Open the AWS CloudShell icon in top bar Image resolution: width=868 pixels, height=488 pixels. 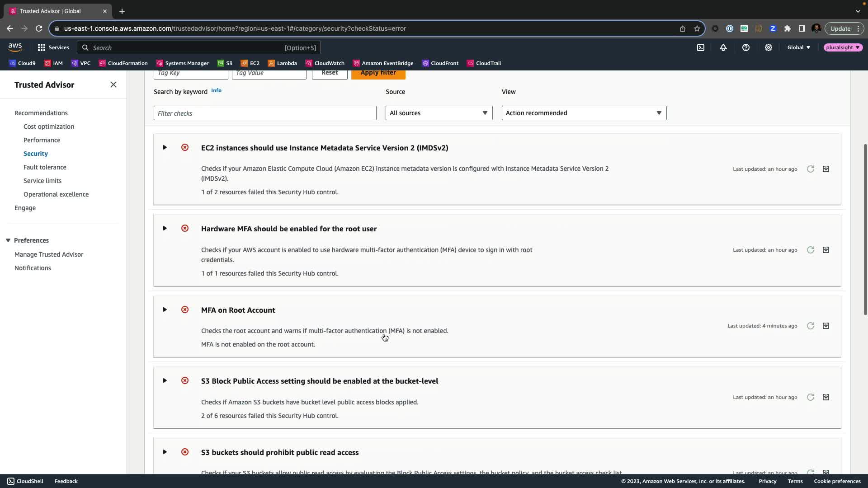pyautogui.click(x=700, y=47)
